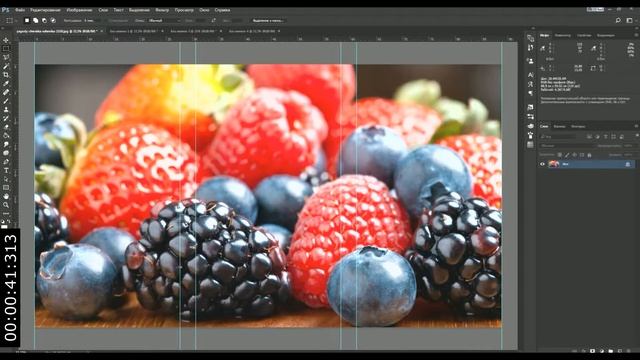The image size is (640, 360).
Task: Select the Magic Wand tool
Action: point(6,66)
